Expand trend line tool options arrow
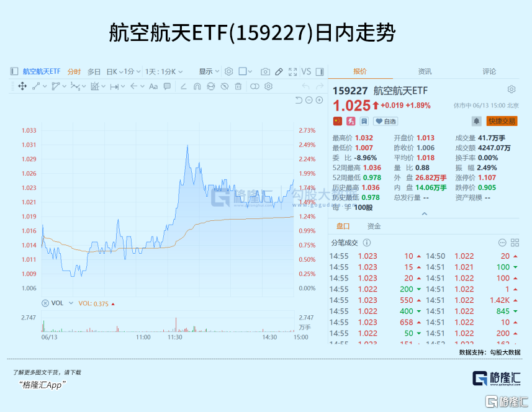This screenshot has width=532, height=412. coord(45,87)
